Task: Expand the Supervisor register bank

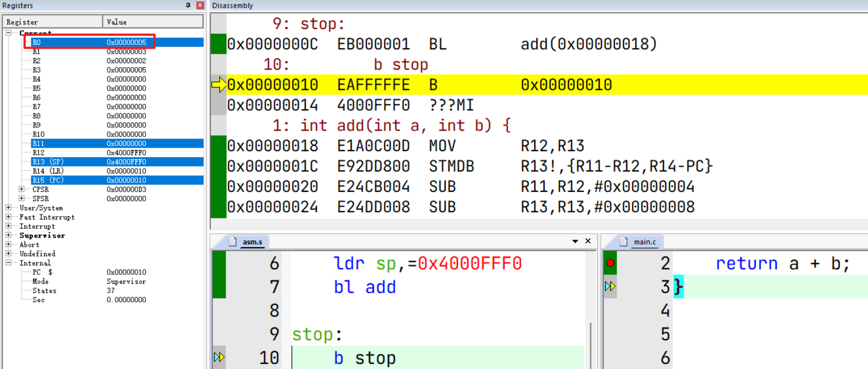Action: tap(8, 235)
